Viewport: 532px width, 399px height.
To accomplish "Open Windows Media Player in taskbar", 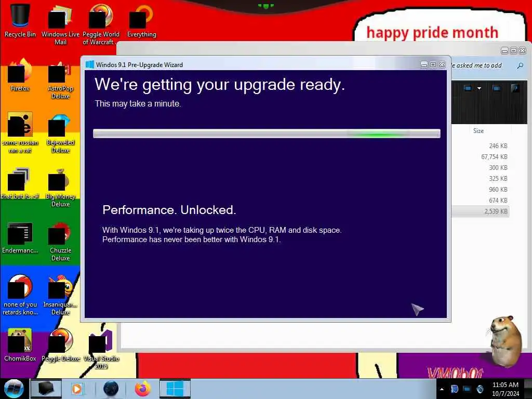I will tap(77, 389).
